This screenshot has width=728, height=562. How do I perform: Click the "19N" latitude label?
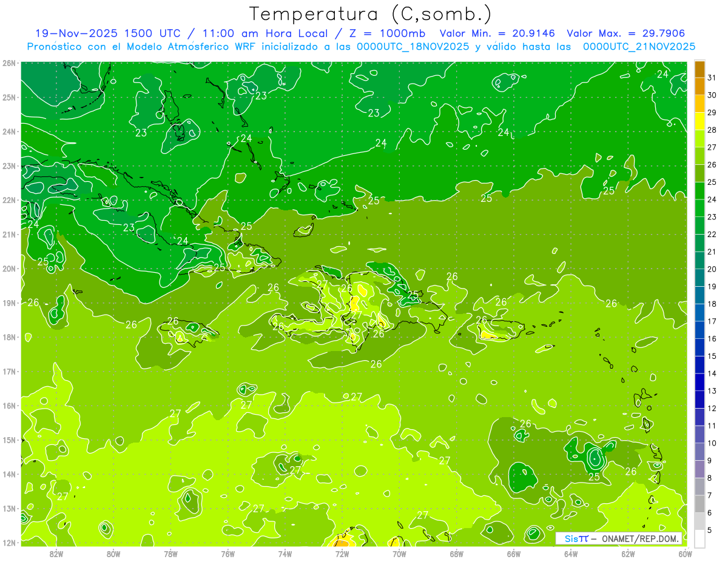[9, 303]
